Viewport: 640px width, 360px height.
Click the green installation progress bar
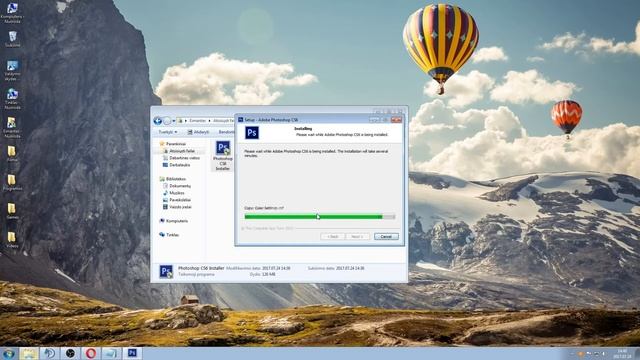point(320,217)
